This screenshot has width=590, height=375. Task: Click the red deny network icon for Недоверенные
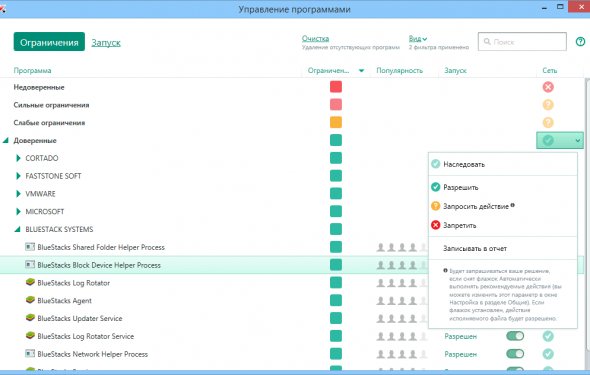pos(548,87)
